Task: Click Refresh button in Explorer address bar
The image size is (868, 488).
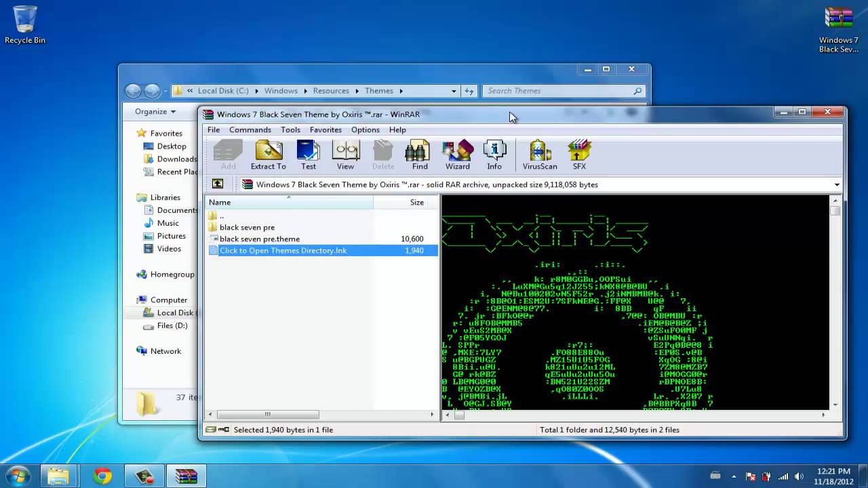Action: pyautogui.click(x=469, y=91)
